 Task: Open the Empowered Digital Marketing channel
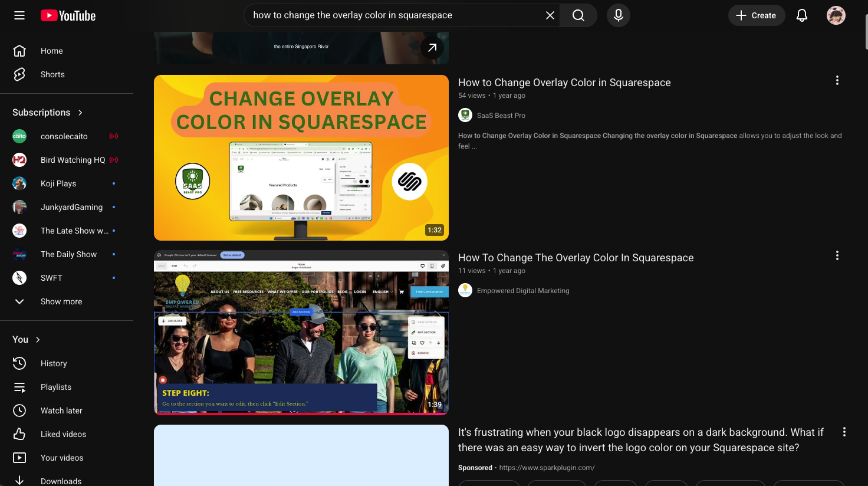tap(522, 290)
